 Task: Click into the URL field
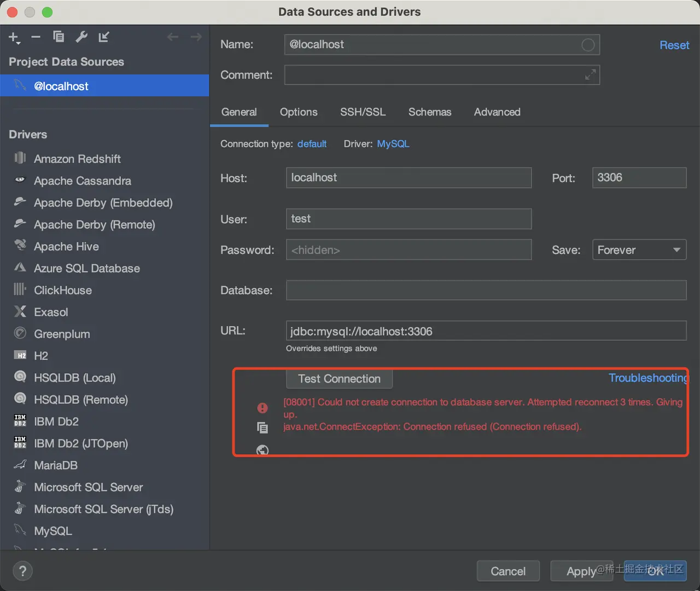point(486,331)
